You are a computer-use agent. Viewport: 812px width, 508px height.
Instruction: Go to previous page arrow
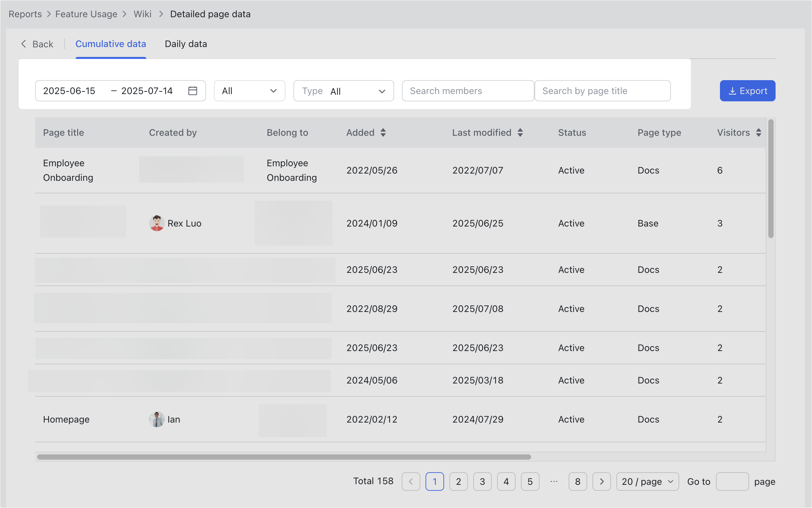point(411,482)
